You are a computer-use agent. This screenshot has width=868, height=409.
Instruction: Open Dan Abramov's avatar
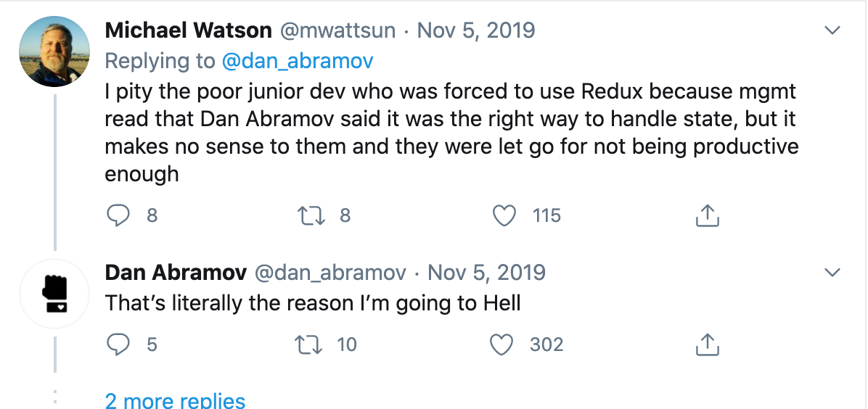(x=54, y=294)
